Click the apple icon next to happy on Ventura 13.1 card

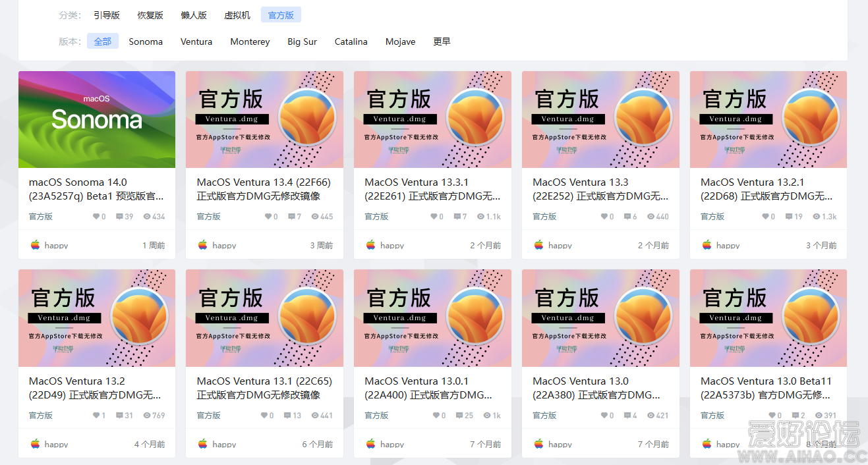click(x=202, y=443)
